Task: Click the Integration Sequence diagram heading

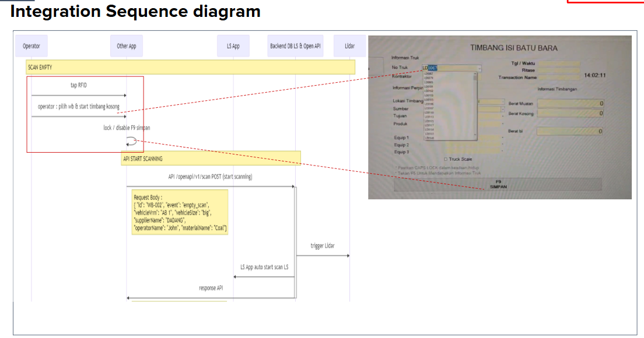Action: coord(135,12)
